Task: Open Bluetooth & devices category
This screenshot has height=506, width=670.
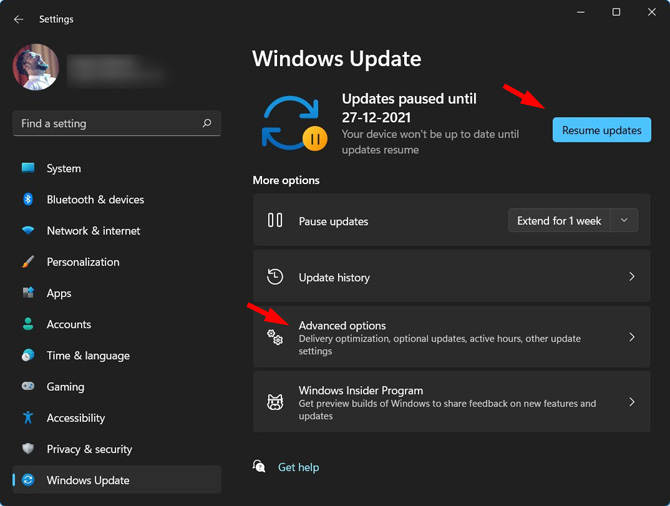Action: [x=117, y=200]
